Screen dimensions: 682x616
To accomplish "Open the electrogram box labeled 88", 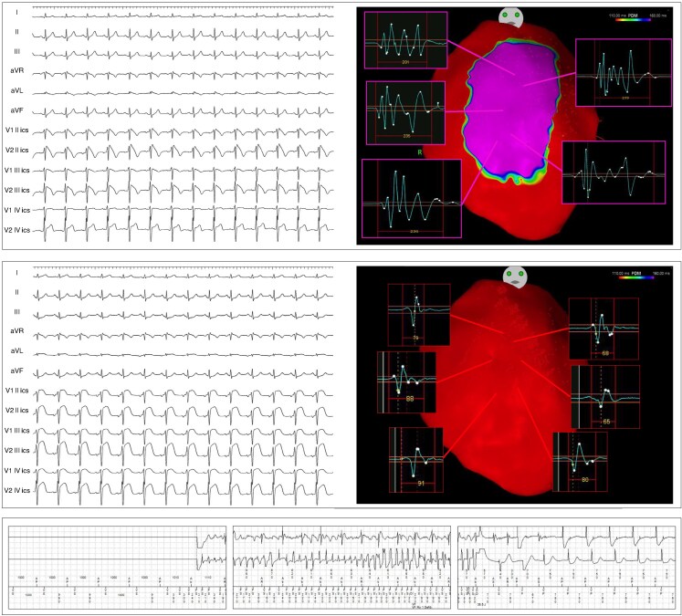I will pyautogui.click(x=406, y=376).
